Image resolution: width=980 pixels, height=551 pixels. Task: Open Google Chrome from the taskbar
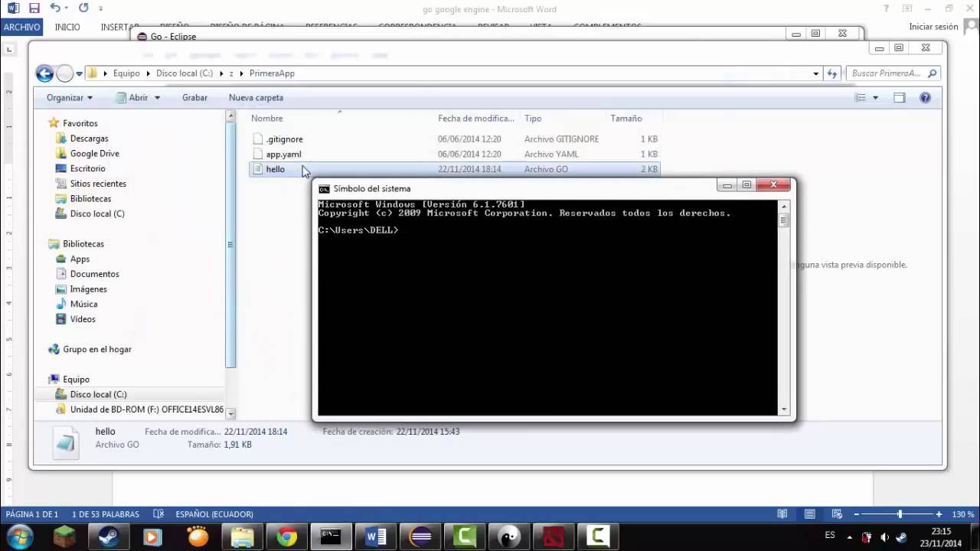coord(286,537)
